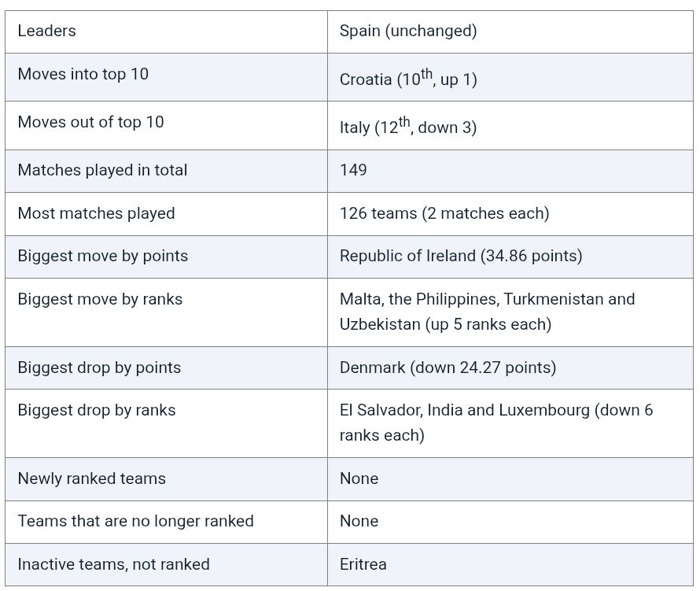
Task: Click 'Most matches played' label
Action: (x=96, y=213)
